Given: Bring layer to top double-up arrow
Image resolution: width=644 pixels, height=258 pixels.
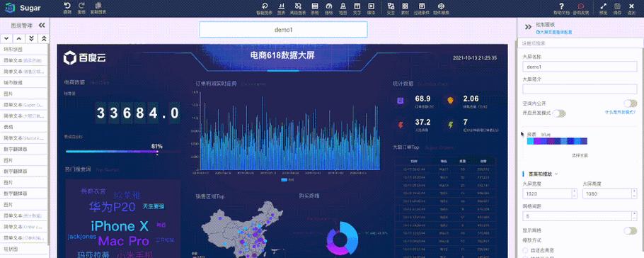Looking at the screenshot, I should point(44,39).
